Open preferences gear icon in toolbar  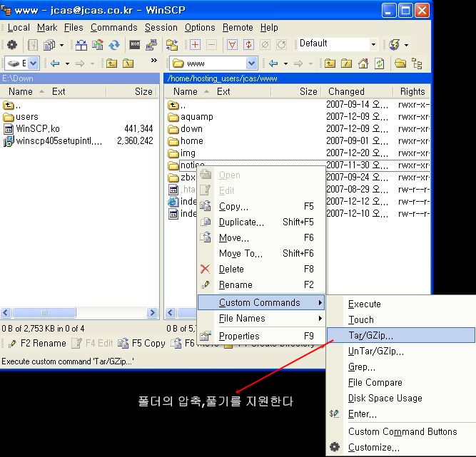[x=12, y=45]
